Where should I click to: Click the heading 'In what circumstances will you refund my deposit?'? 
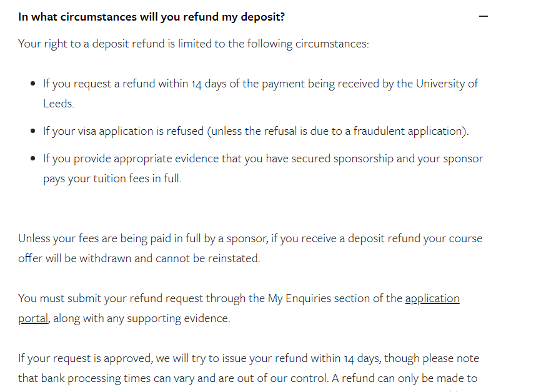pyautogui.click(x=151, y=17)
